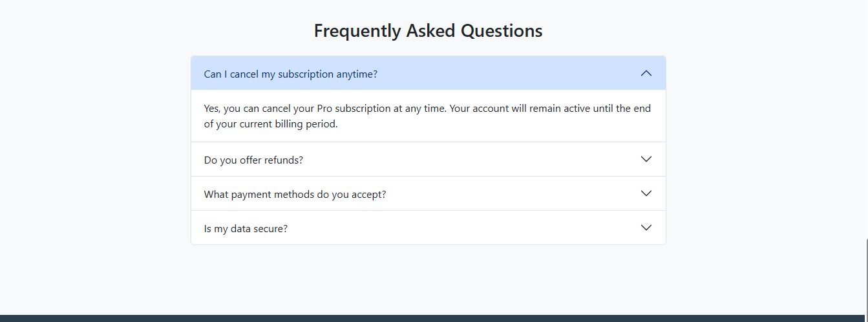Click the down chevron beside Do you offer refunds
The width and height of the screenshot is (868, 322).
pos(646,159)
